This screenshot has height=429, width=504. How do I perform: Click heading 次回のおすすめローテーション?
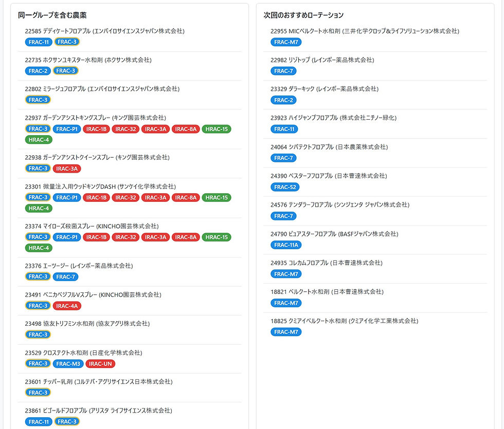(303, 15)
